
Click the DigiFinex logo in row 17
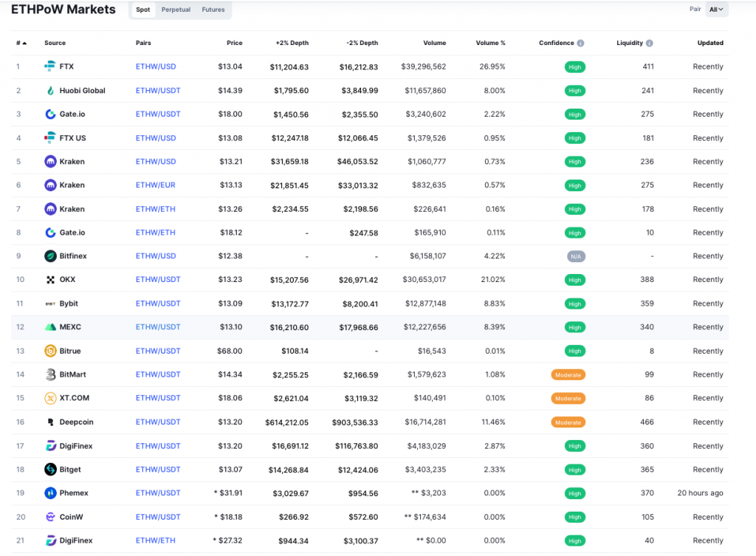(50, 445)
